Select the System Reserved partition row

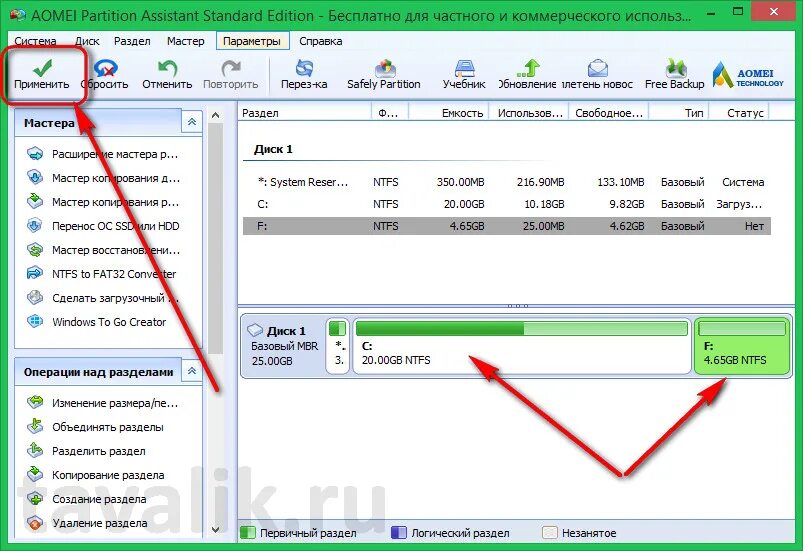click(x=507, y=182)
